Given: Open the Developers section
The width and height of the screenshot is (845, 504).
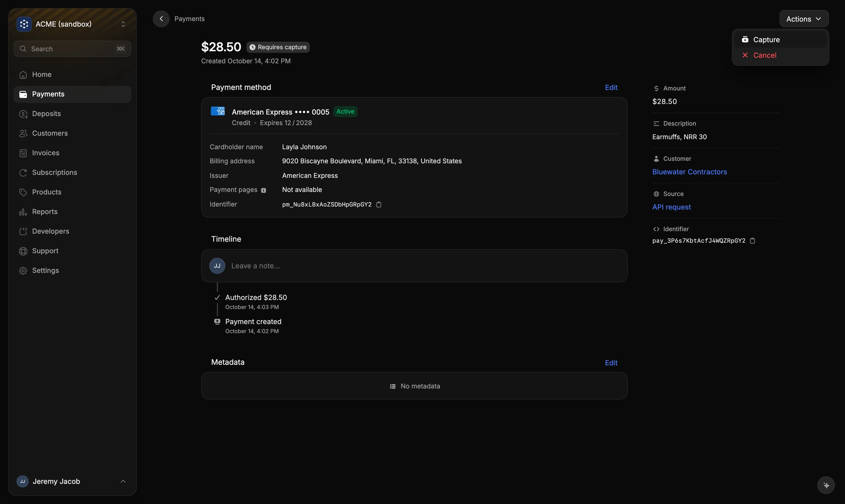Looking at the screenshot, I should tap(72, 231).
